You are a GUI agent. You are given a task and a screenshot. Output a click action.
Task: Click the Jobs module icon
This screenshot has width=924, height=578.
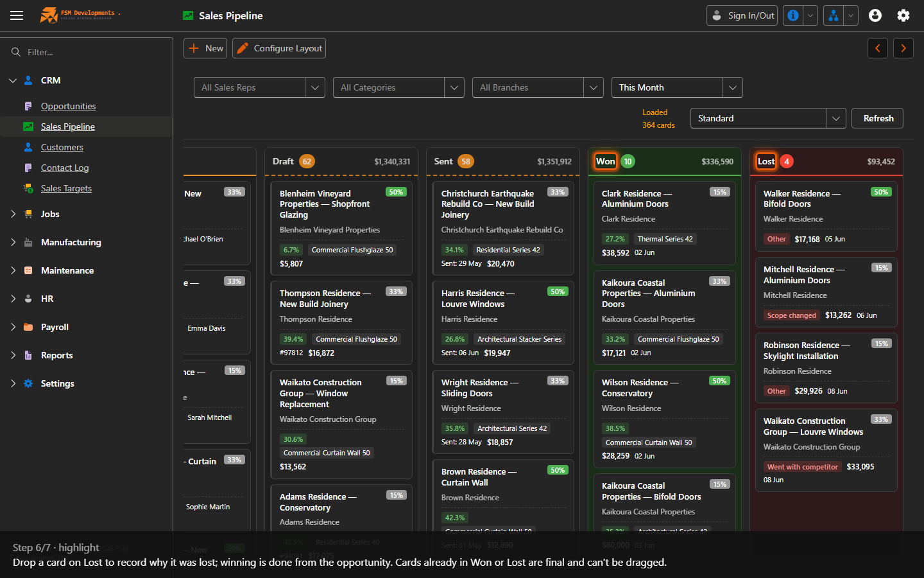(28, 214)
